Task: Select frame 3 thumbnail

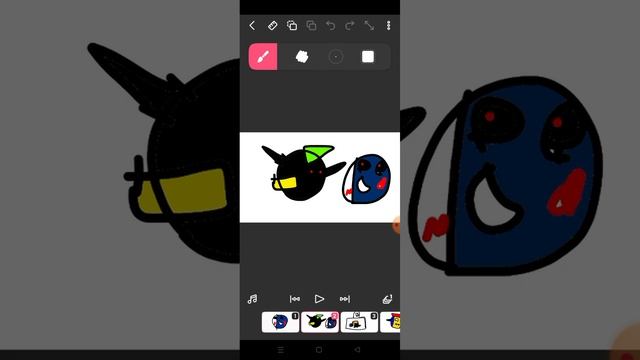Action: pyautogui.click(x=359, y=322)
